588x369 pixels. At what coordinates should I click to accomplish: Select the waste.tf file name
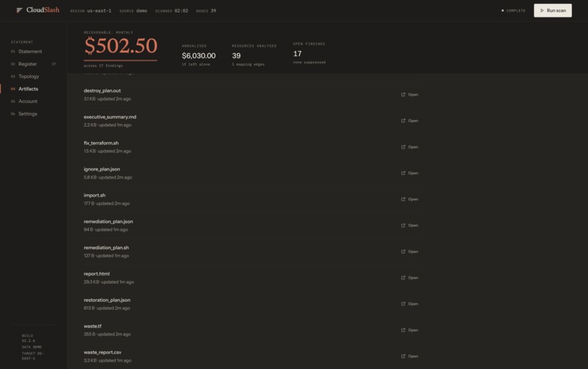pos(92,326)
